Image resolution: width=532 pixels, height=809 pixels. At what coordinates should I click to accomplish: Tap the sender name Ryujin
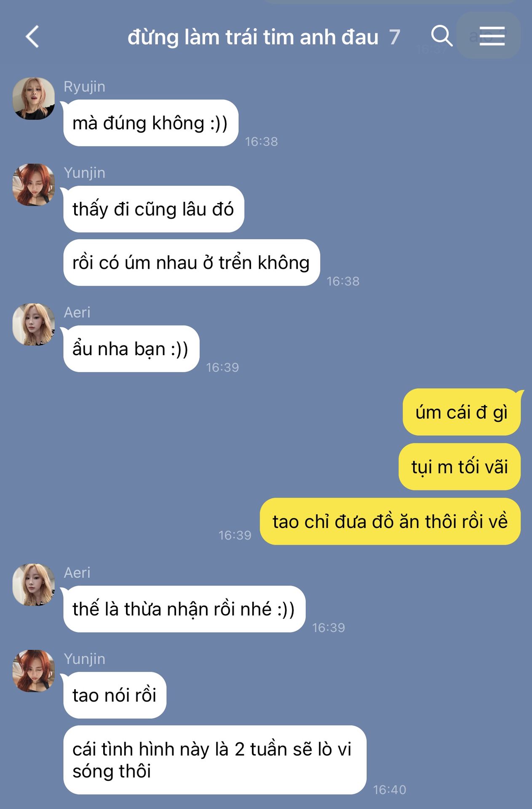point(84,86)
